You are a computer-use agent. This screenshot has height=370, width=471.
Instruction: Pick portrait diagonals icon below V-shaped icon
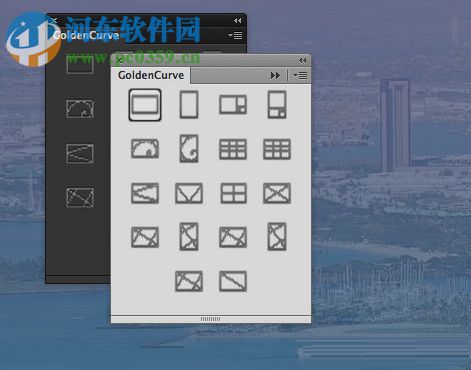coord(189,237)
